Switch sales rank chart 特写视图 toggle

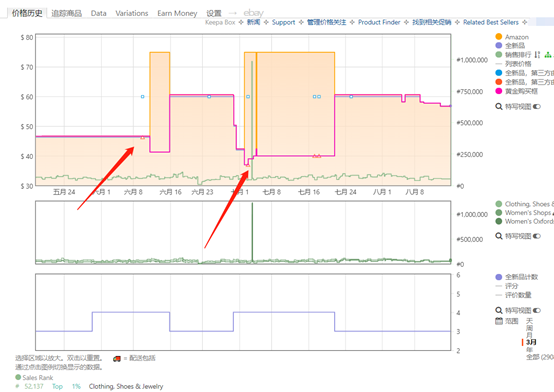coord(537,236)
